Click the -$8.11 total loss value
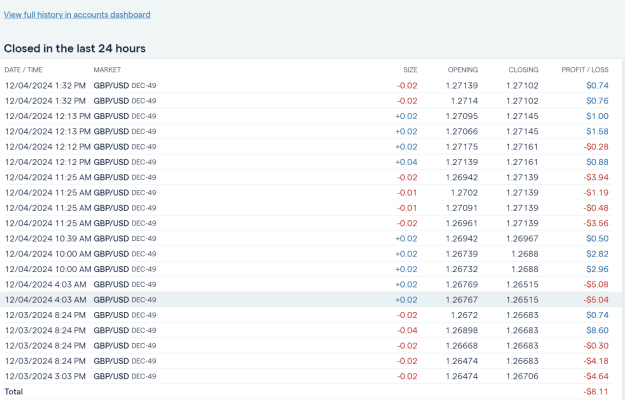Image resolution: width=625 pixels, height=400 pixels. [596, 392]
